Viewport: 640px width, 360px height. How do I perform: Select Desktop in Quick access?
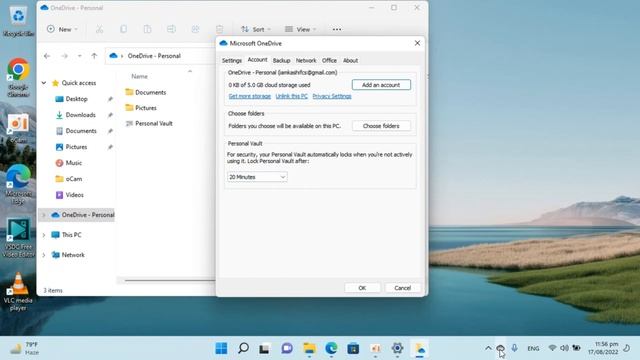pyautogui.click(x=76, y=99)
